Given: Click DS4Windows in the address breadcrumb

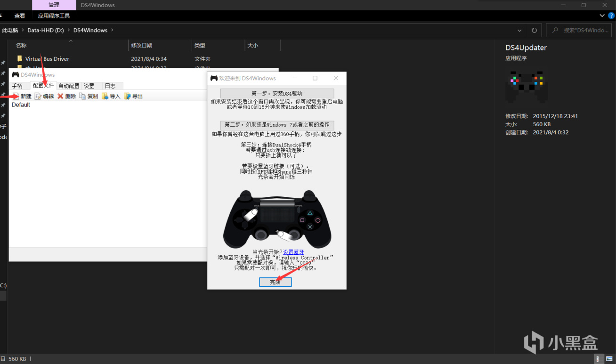Looking at the screenshot, I should tap(90, 30).
